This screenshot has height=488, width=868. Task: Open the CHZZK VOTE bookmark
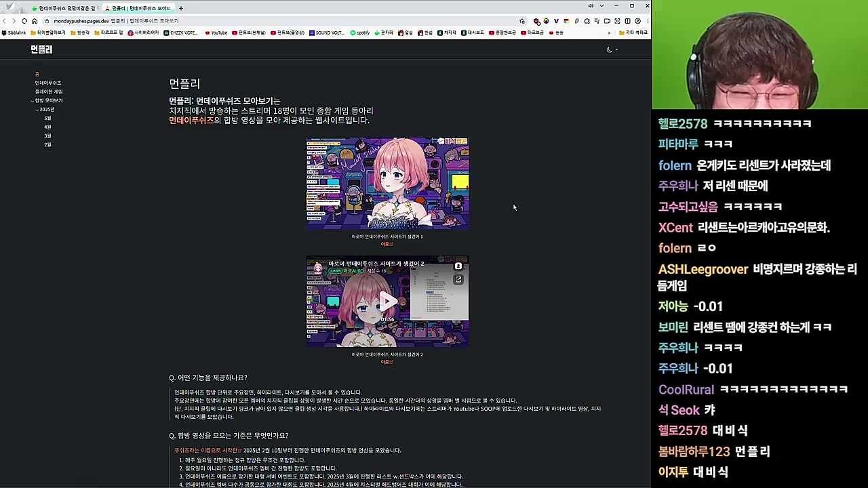point(180,33)
